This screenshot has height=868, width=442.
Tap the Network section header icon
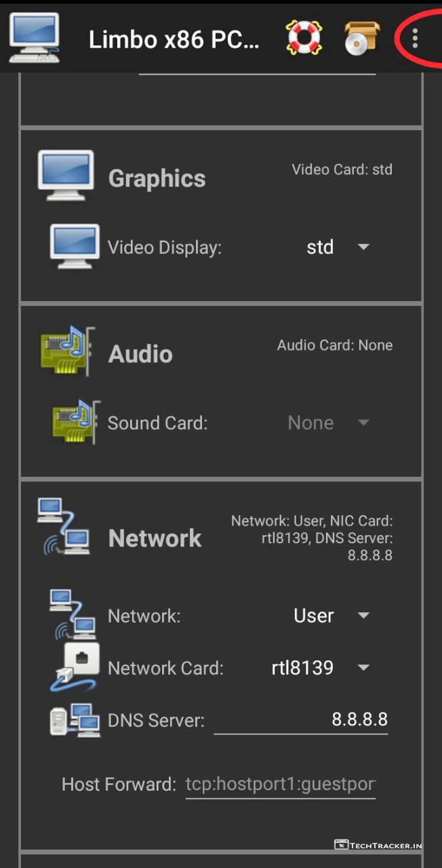tap(64, 528)
